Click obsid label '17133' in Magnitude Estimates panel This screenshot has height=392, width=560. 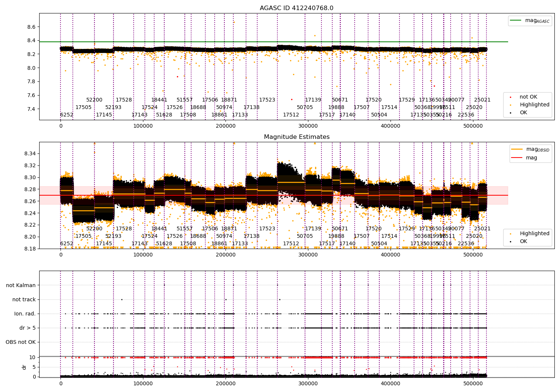coord(240,243)
